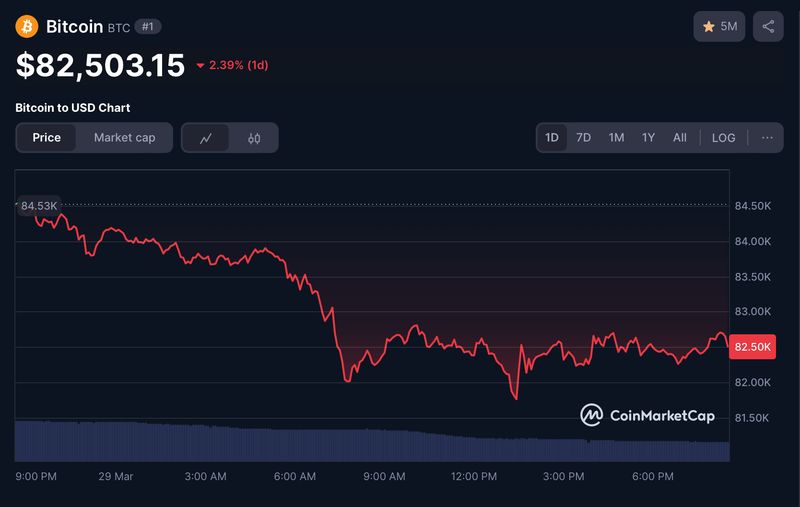The width and height of the screenshot is (800, 507).
Task: Choose the 7D time range
Action: 583,138
